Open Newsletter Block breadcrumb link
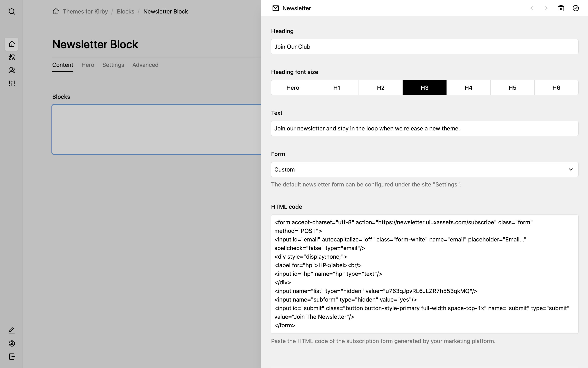588x368 pixels. pos(166,11)
